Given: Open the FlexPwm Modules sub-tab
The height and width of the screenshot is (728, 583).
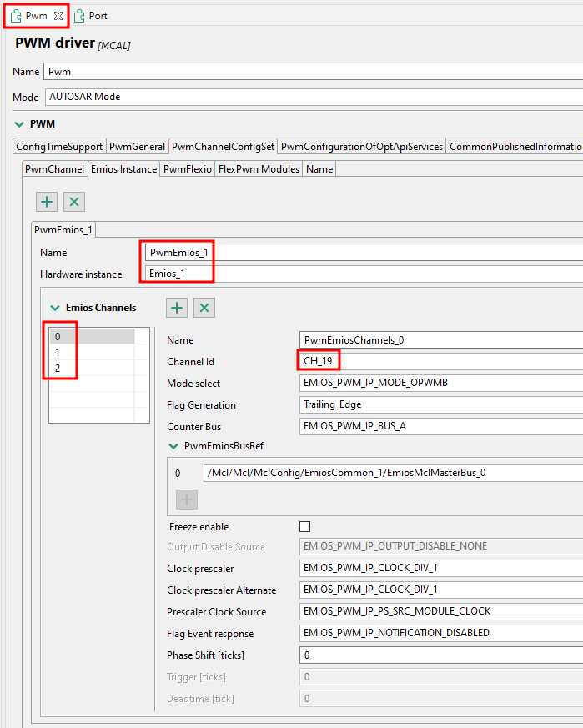Looking at the screenshot, I should [x=259, y=169].
